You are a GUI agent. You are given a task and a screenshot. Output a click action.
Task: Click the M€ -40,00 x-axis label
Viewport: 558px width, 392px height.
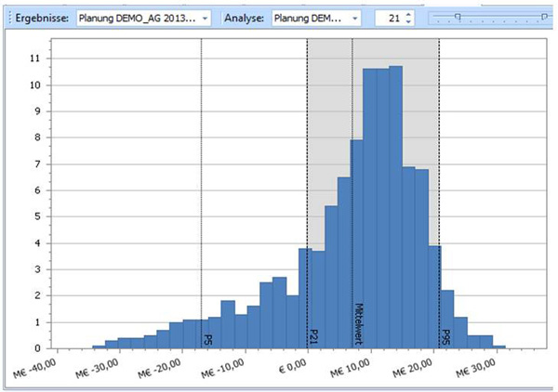click(x=44, y=368)
